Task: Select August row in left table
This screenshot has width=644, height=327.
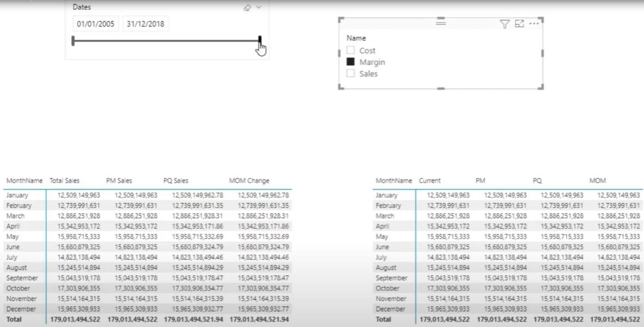Action: click(147, 267)
